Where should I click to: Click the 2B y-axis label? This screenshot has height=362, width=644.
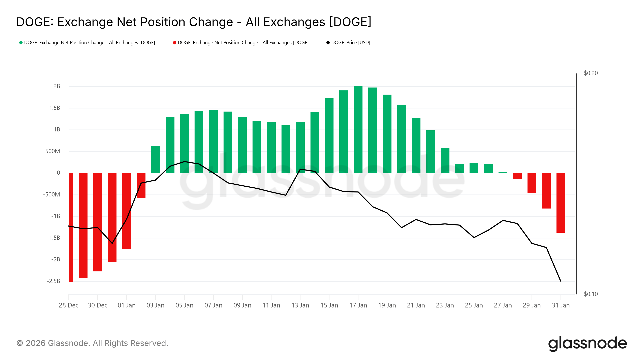tap(57, 86)
